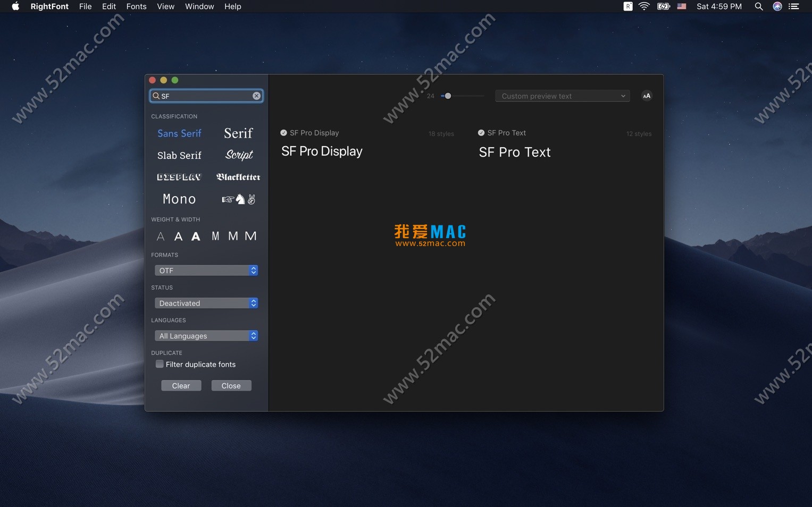Open the US input source flag
The height and width of the screenshot is (507, 812).
point(682,6)
